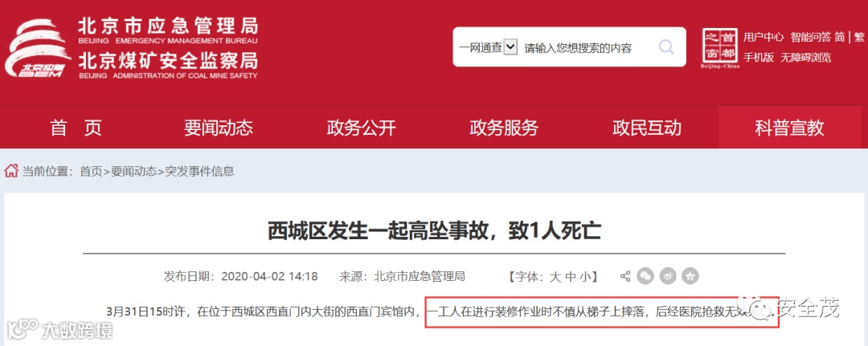Open the 用户中心 link
The height and width of the screenshot is (346, 868).
click(764, 37)
